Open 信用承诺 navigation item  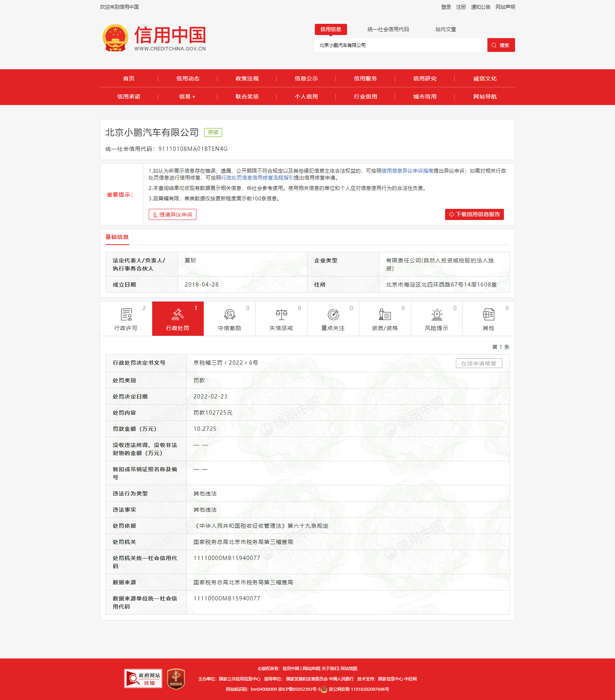click(x=129, y=97)
